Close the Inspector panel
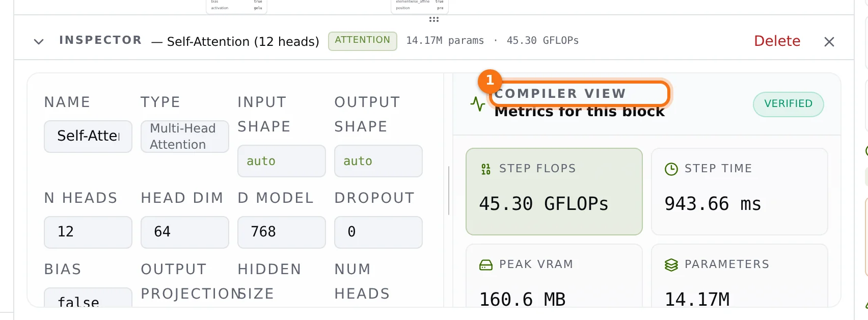This screenshot has width=868, height=320. click(x=829, y=42)
